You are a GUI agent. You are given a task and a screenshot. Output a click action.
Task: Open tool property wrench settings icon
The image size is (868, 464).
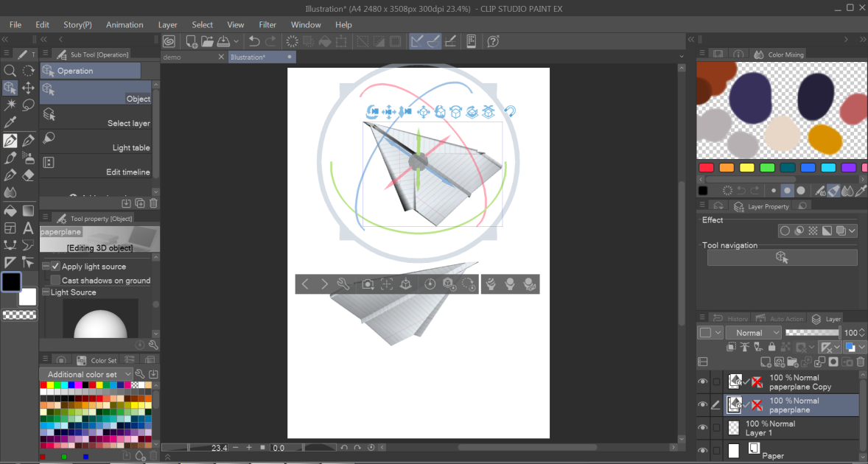click(x=153, y=345)
